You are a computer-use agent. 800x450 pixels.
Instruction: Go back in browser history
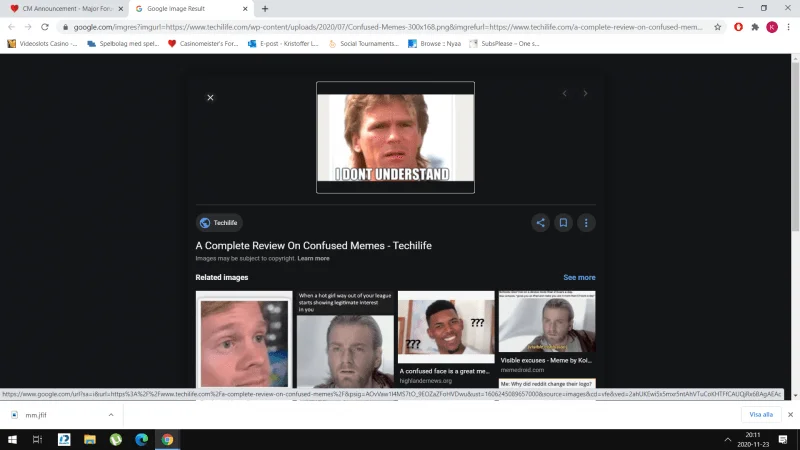(11, 27)
